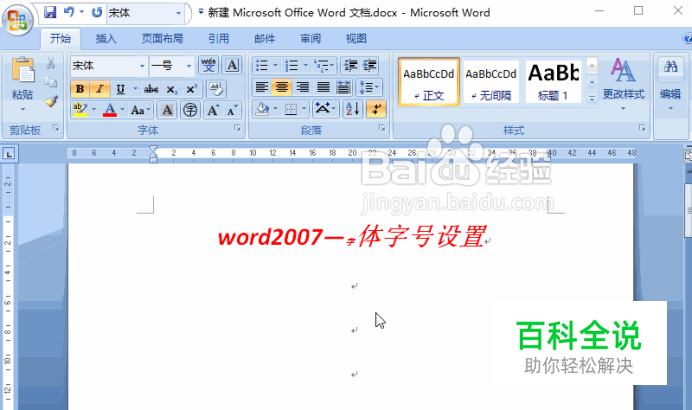
Task: Select the 正文 style
Action: [429, 82]
